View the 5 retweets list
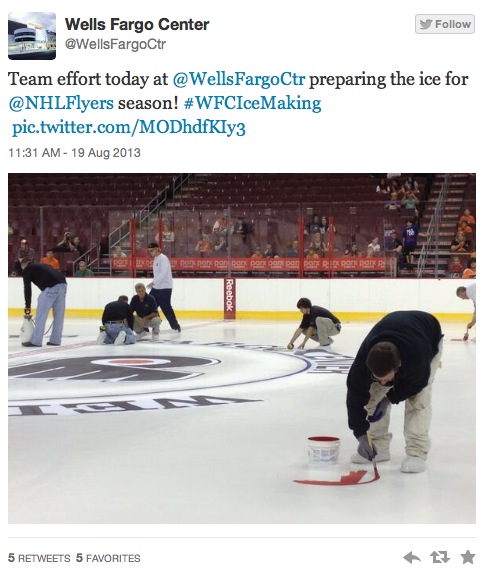The height and width of the screenshot is (575, 489). click(x=39, y=558)
